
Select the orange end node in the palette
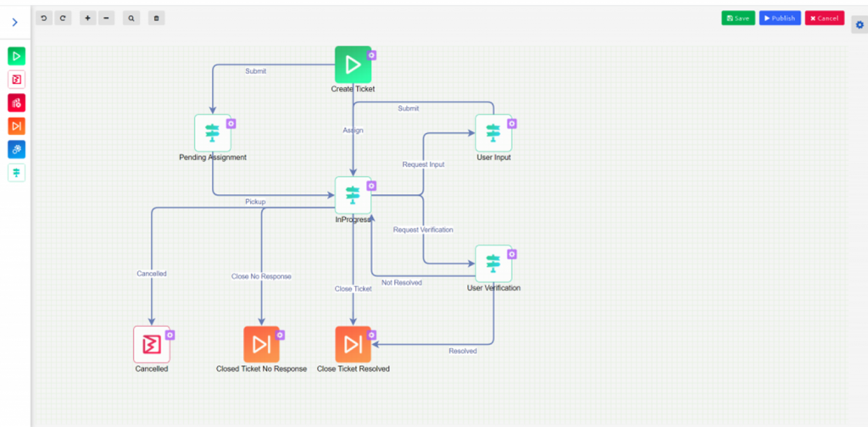click(x=16, y=126)
